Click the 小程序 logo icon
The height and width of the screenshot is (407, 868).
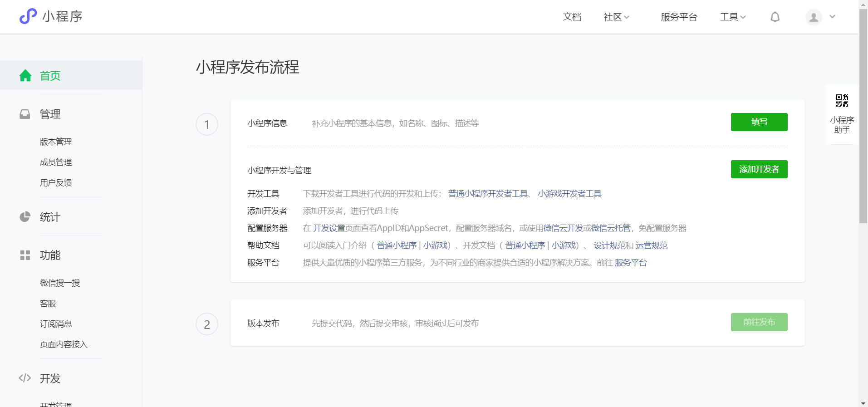[x=28, y=16]
